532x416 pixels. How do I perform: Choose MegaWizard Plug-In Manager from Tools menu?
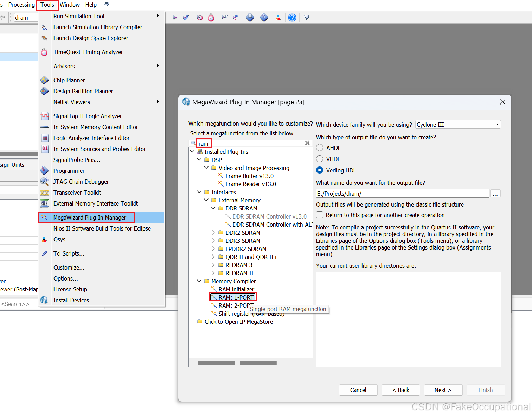[x=101, y=218]
